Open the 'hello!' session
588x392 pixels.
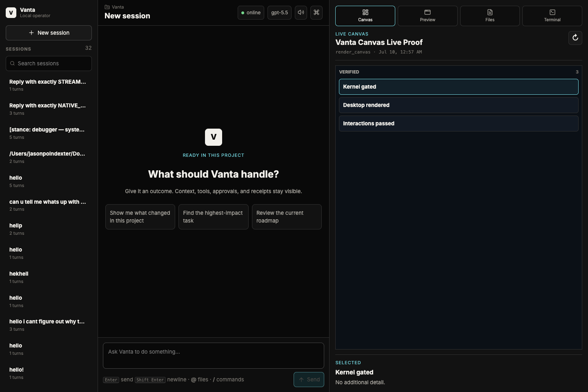point(49,373)
